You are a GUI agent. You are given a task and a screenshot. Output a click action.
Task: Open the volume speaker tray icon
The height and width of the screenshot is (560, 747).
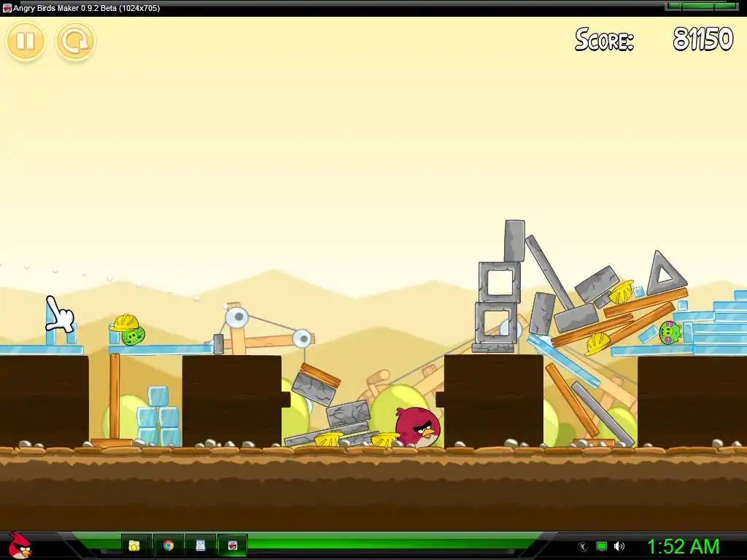pos(619,546)
